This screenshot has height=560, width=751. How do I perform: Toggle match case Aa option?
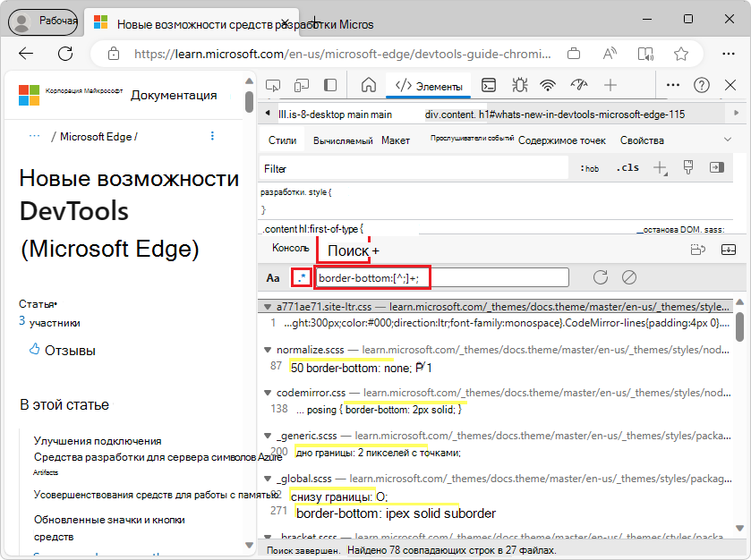click(x=272, y=277)
